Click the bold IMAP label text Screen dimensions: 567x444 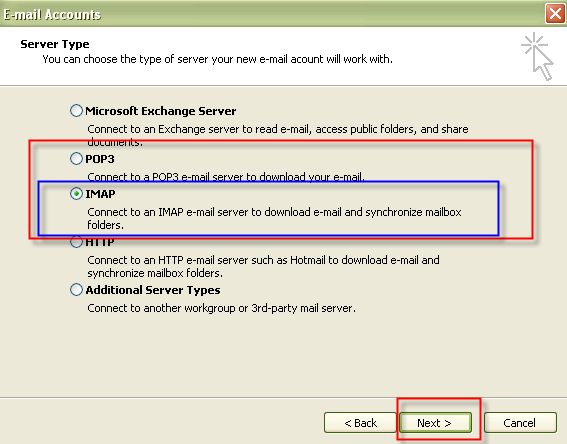click(100, 194)
